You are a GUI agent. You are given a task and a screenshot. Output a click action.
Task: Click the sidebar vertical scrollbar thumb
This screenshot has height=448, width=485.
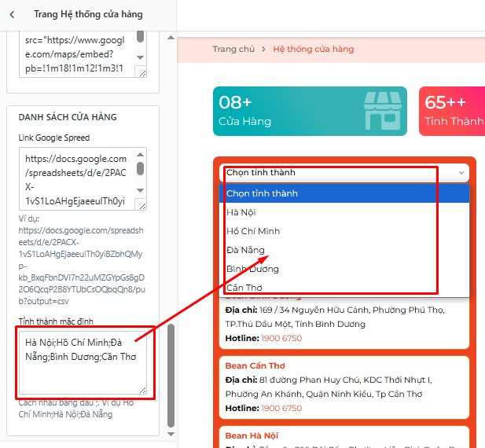(x=171, y=376)
